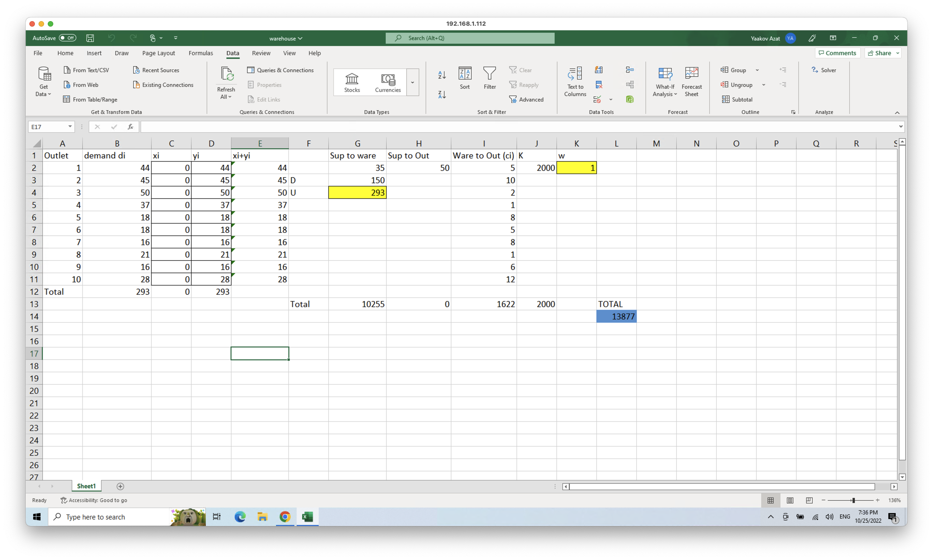Select the yellow highlighted cell G4
The width and height of the screenshot is (933, 560).
pos(357,192)
